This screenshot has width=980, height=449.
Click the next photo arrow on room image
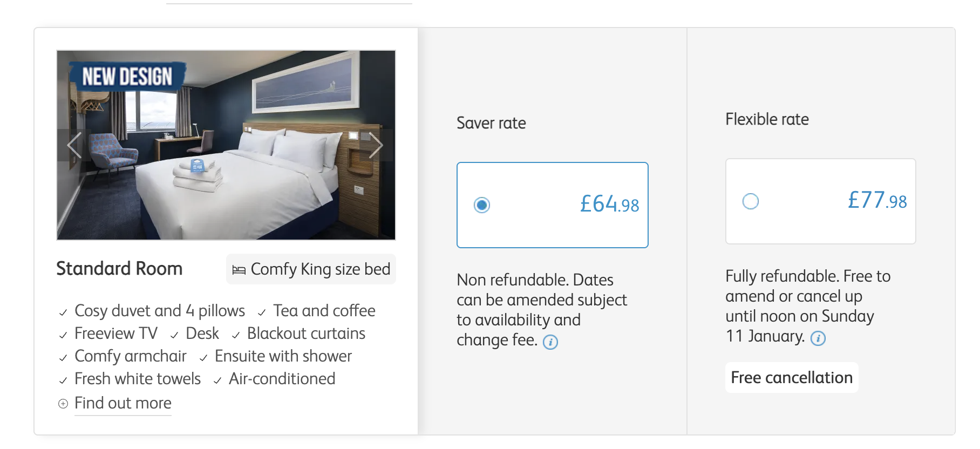[x=376, y=145]
